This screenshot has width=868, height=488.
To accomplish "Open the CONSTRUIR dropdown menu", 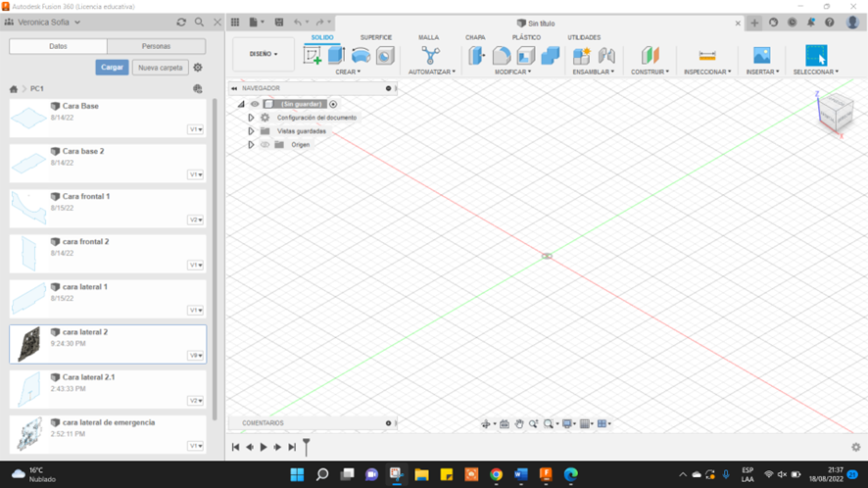I will tap(650, 72).
